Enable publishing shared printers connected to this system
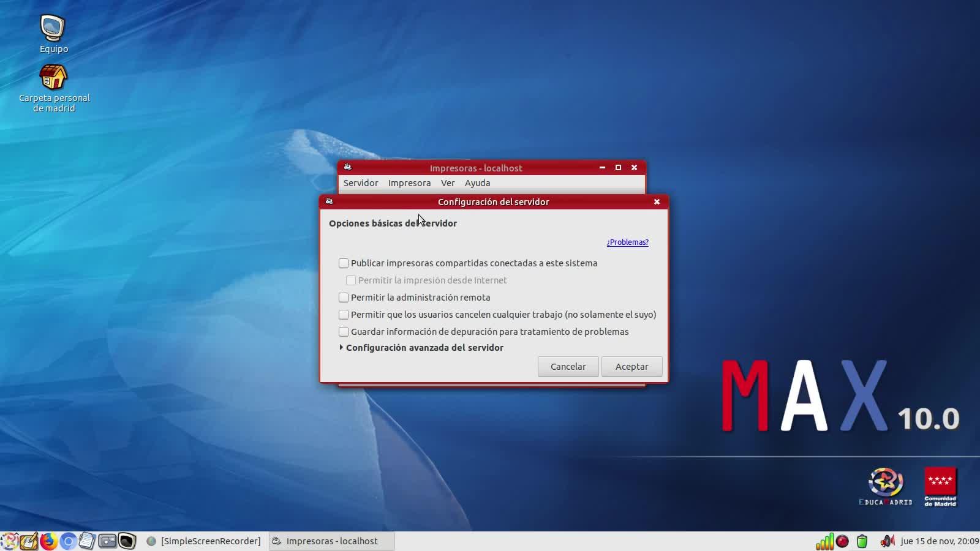The height and width of the screenshot is (551, 980). (x=344, y=263)
